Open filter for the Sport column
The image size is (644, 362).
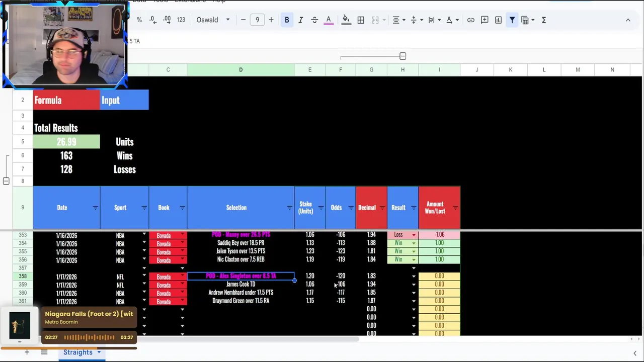click(x=144, y=208)
